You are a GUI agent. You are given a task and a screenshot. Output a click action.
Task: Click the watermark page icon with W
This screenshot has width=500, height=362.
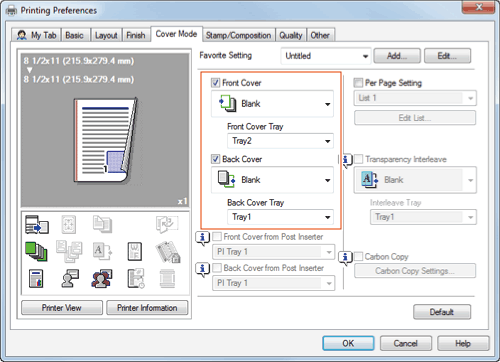(x=134, y=251)
